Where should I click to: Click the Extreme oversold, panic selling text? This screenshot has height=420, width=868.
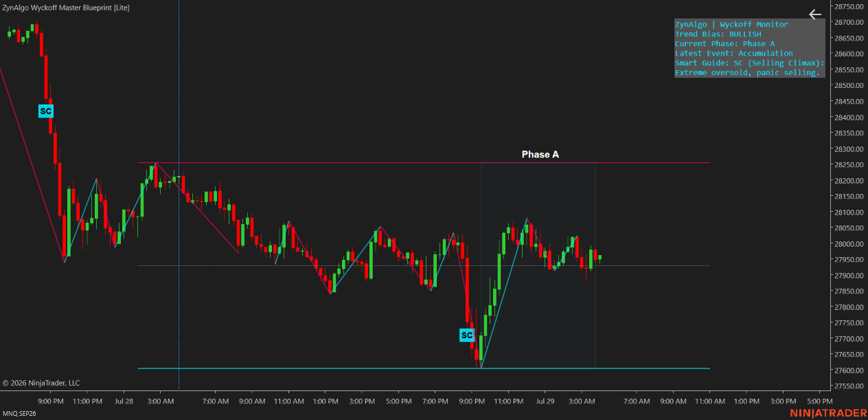point(747,73)
